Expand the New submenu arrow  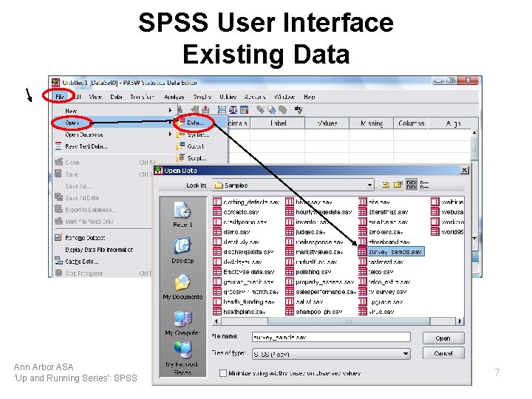point(170,110)
